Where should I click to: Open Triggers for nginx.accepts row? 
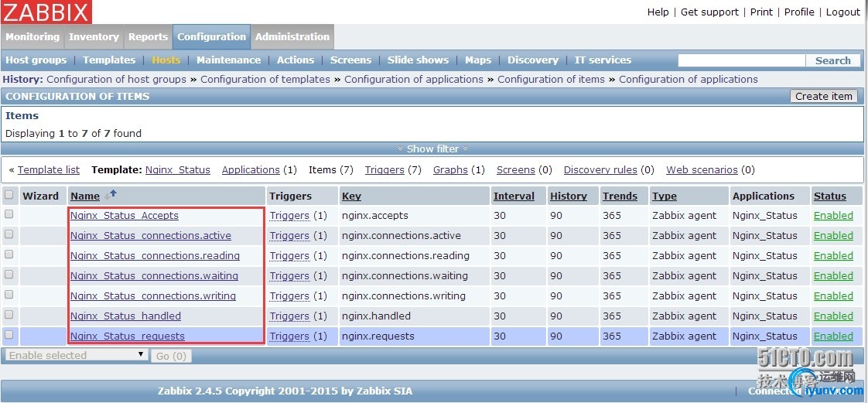(289, 215)
